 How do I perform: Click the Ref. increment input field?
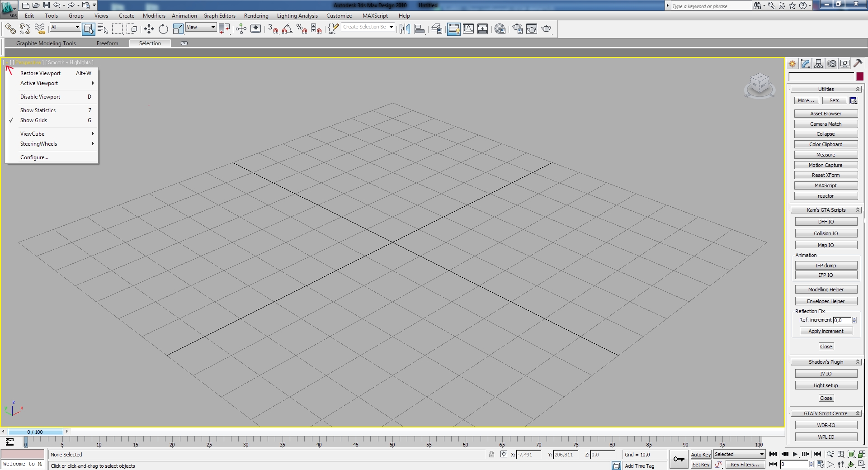tap(842, 320)
